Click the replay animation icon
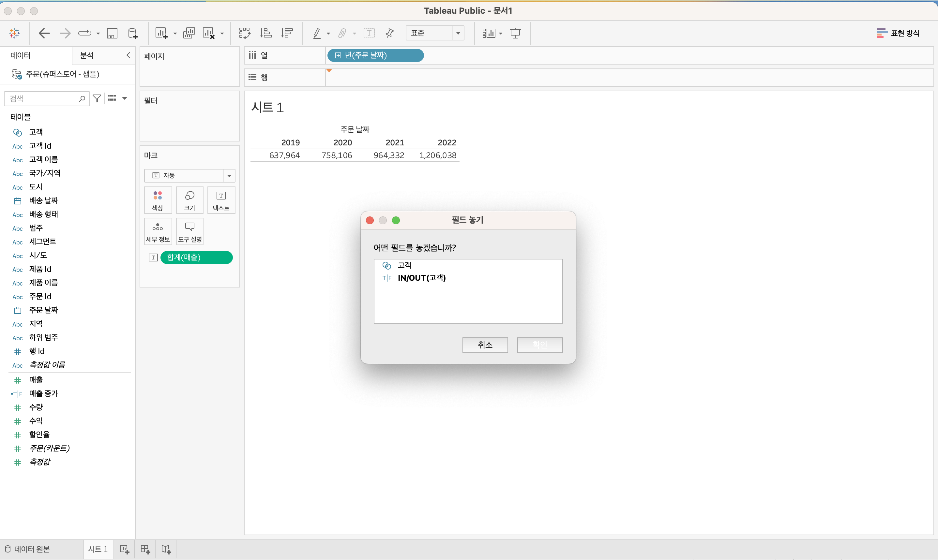This screenshot has height=560, width=938. click(x=84, y=33)
